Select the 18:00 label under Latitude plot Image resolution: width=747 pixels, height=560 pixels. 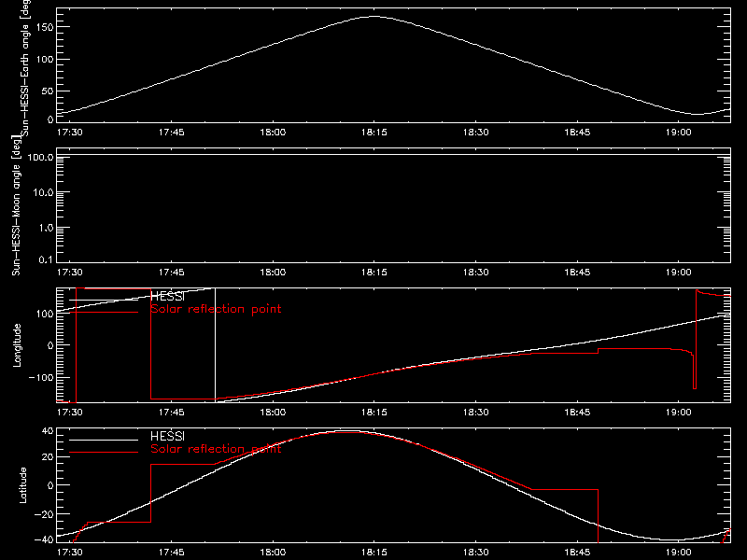pyautogui.click(x=273, y=552)
